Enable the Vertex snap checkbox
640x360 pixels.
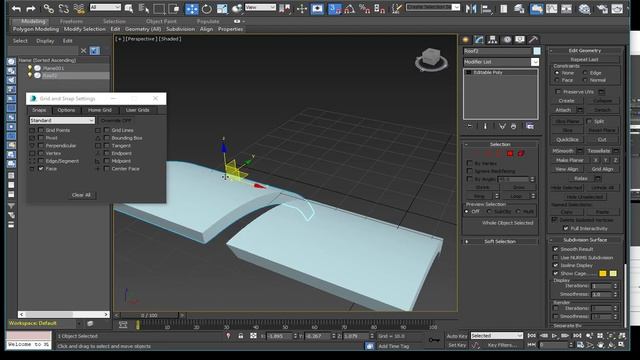pyautogui.click(x=41, y=153)
